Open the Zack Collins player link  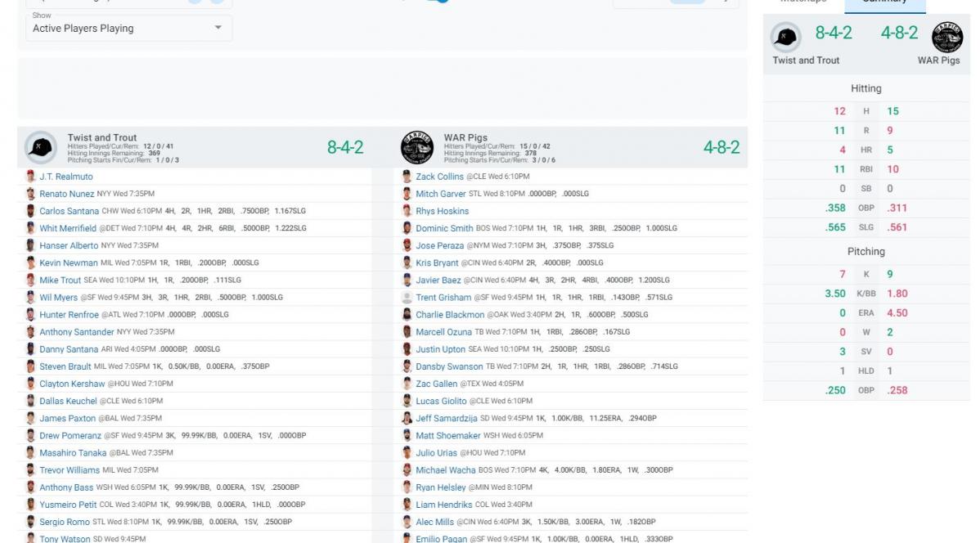pos(439,177)
